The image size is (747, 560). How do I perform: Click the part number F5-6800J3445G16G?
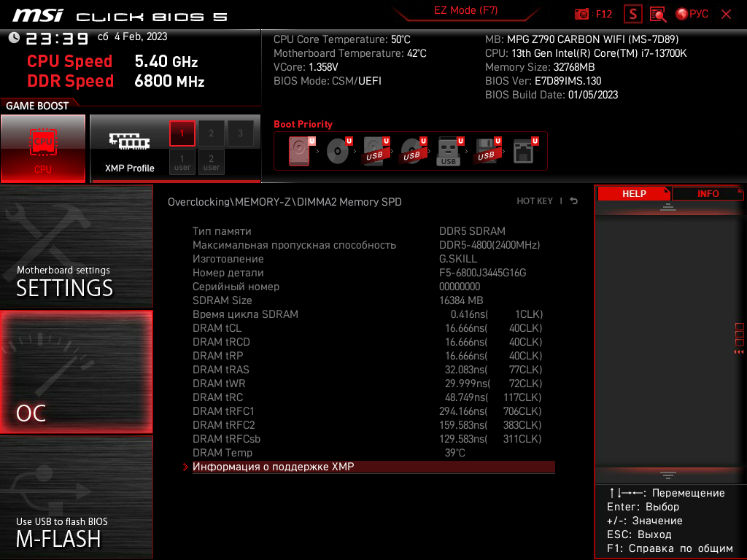[x=483, y=273]
